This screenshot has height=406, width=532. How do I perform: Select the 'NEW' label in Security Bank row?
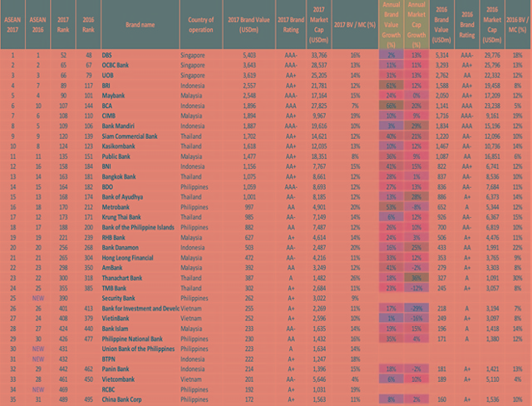pyautogui.click(x=38, y=298)
